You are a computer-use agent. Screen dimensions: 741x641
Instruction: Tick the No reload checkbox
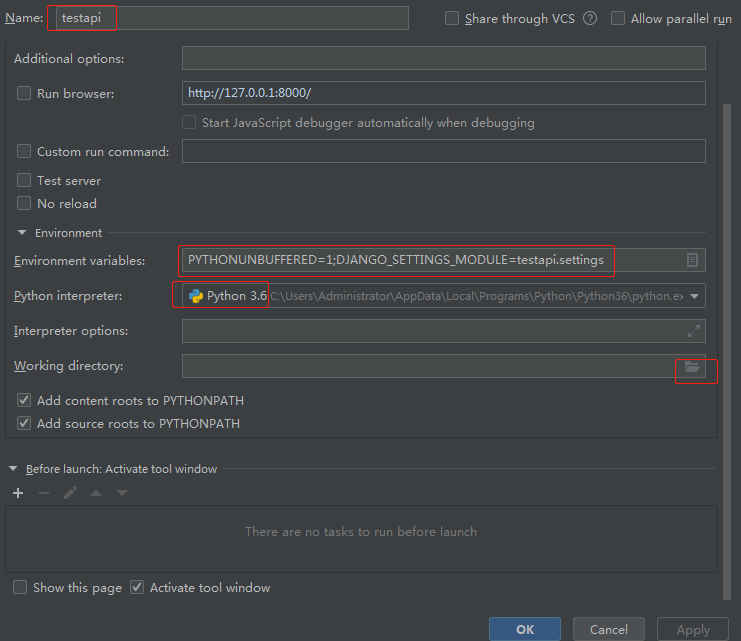(24, 203)
